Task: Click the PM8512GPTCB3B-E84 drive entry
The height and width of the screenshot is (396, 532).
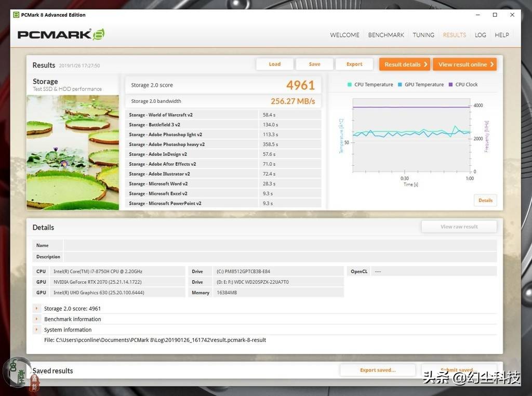Action: (x=243, y=271)
